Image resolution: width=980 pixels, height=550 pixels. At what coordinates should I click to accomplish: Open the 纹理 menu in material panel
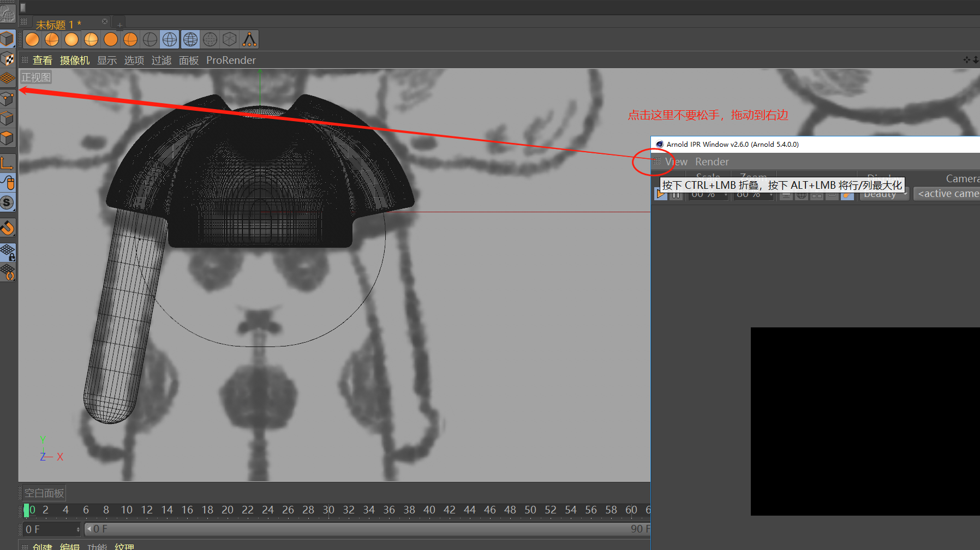pos(124,546)
